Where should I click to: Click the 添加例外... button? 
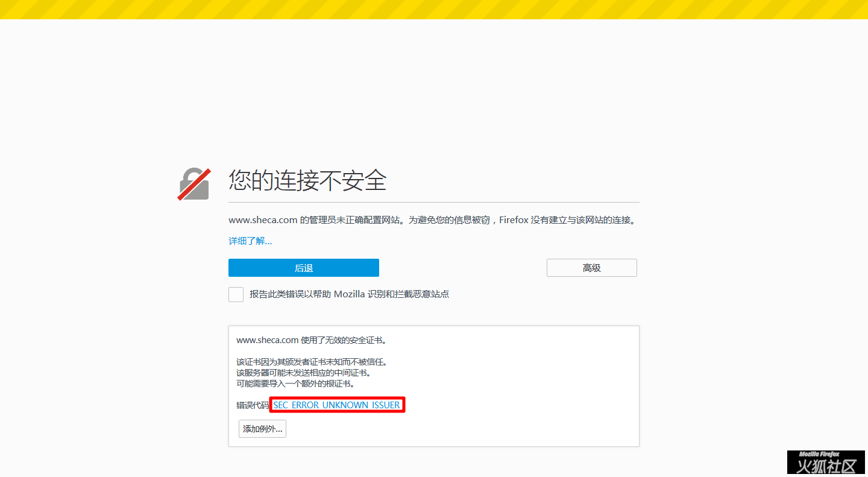(x=262, y=429)
